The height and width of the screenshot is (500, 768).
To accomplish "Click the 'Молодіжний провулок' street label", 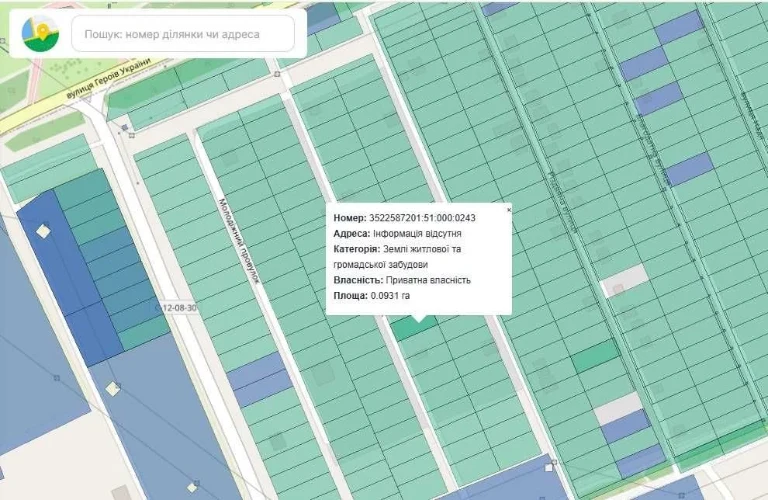I will 238,241.
